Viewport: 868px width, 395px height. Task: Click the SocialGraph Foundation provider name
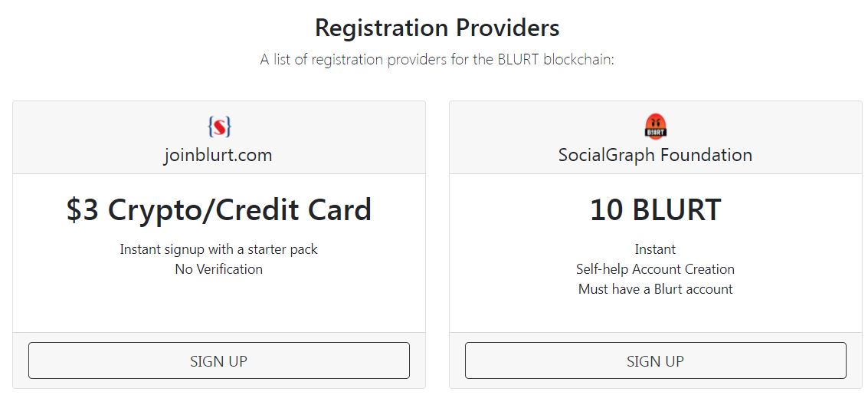655,155
